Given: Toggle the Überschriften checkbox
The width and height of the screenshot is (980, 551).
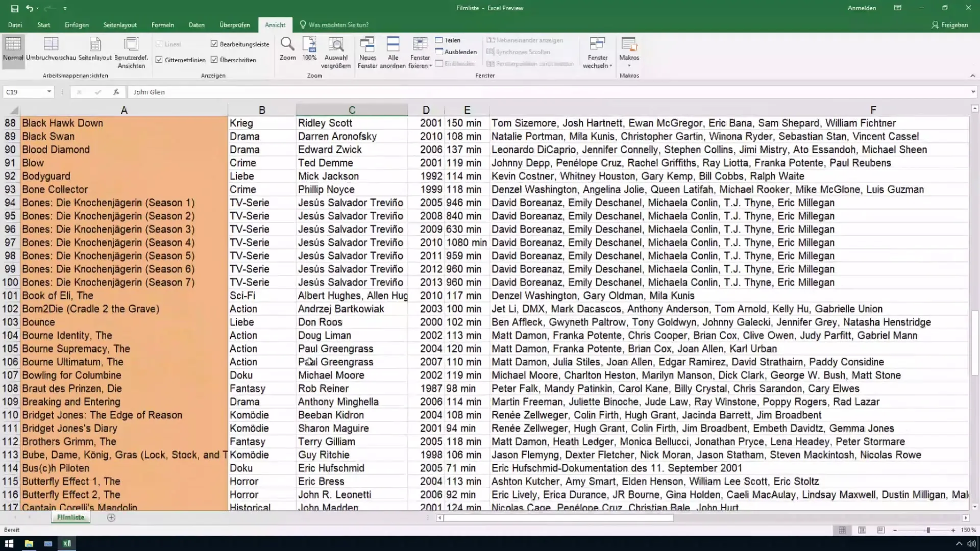Looking at the screenshot, I should [x=214, y=60].
